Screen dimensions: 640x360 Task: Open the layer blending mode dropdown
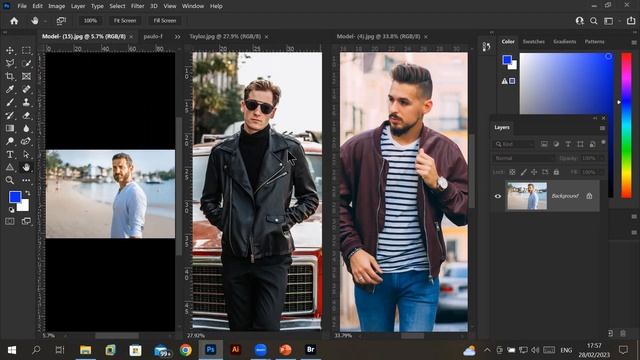(524, 158)
